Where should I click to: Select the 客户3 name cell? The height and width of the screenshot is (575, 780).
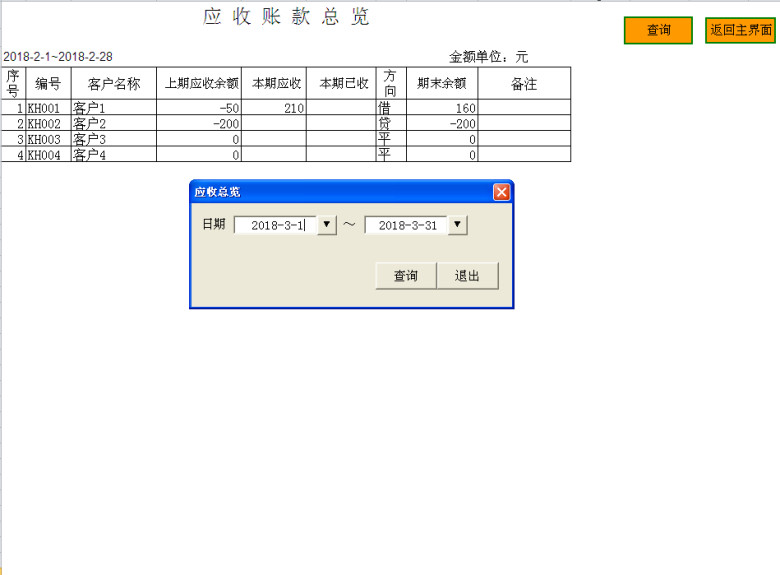114,139
